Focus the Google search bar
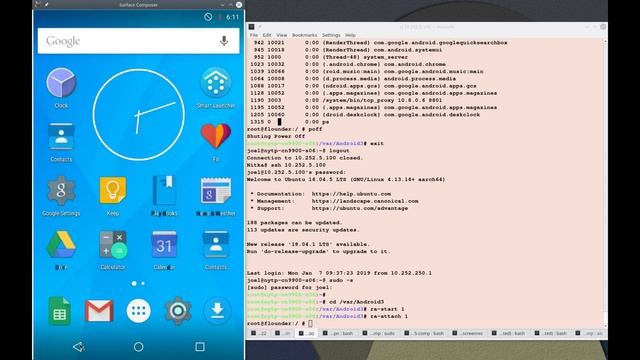640x360 pixels. click(138, 41)
